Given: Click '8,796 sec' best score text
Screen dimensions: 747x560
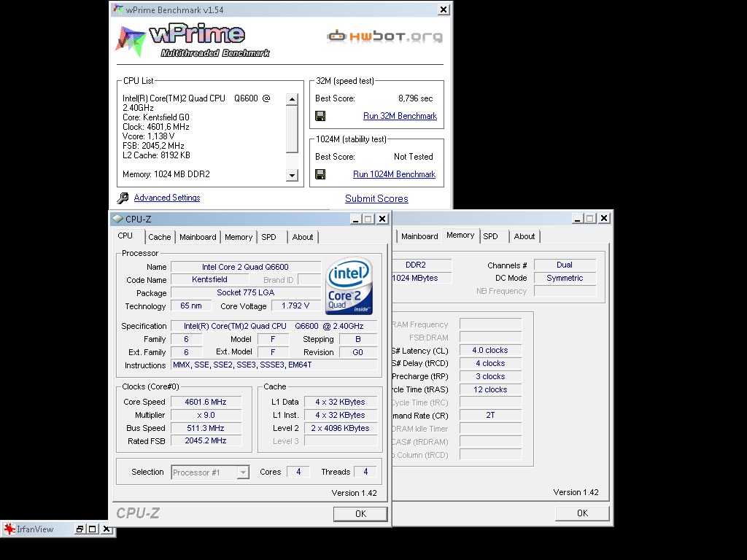Looking at the screenshot, I should coord(415,98).
